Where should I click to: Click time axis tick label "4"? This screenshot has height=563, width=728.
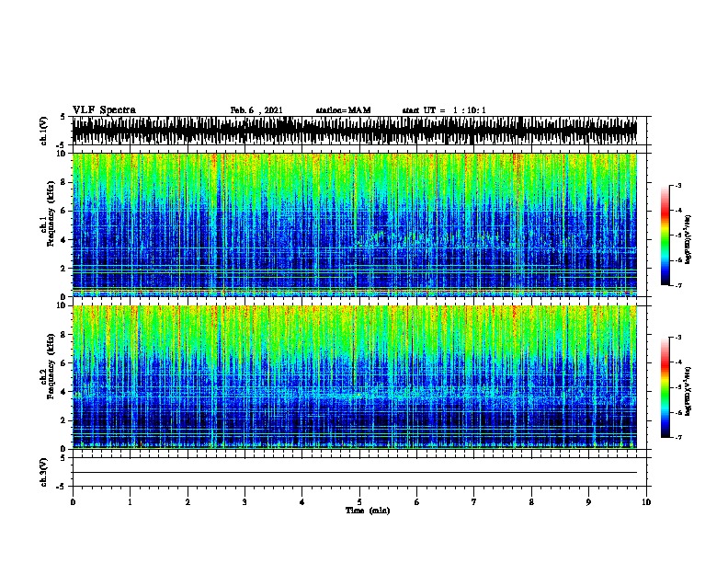302,501
